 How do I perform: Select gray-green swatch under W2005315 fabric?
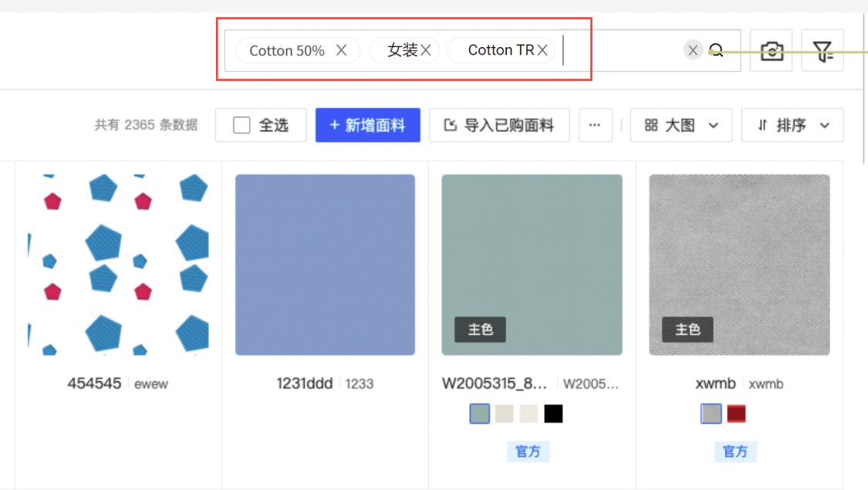coord(479,414)
